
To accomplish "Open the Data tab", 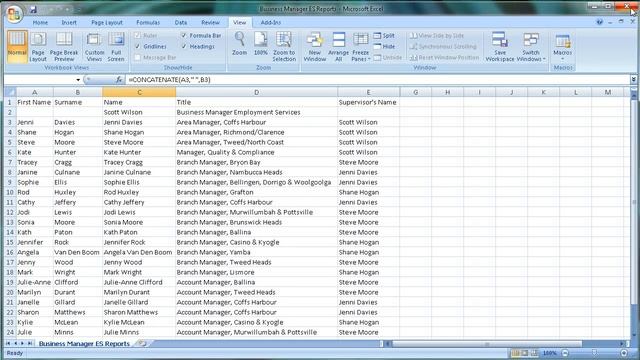I will point(181,22).
